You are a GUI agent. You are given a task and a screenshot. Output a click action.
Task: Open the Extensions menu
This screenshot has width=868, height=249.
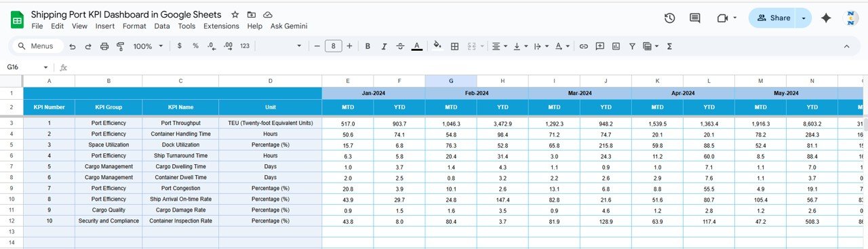(221, 26)
